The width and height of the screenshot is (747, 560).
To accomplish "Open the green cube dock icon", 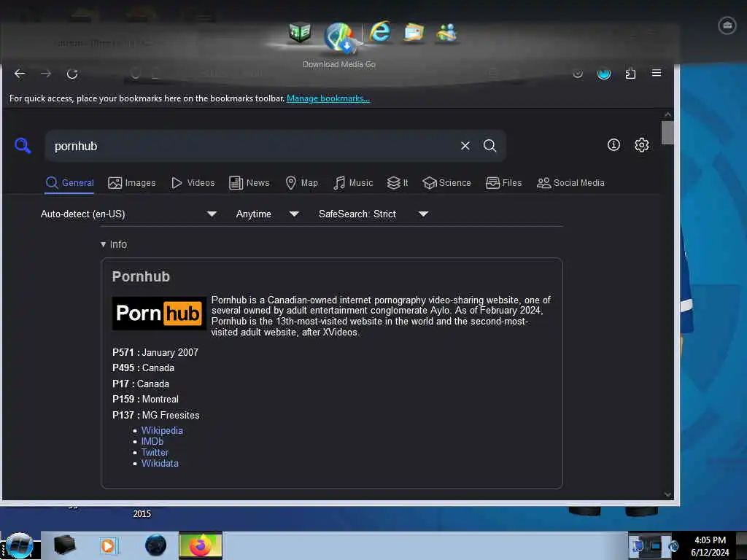I will pyautogui.click(x=300, y=33).
